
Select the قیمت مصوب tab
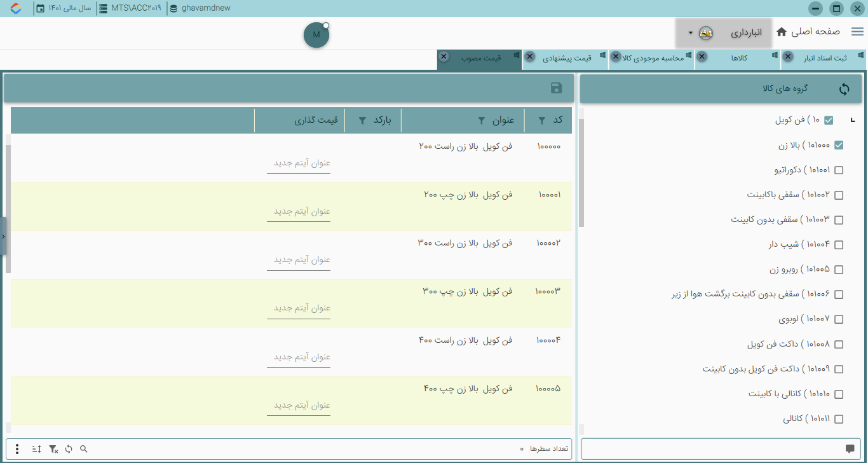point(480,58)
